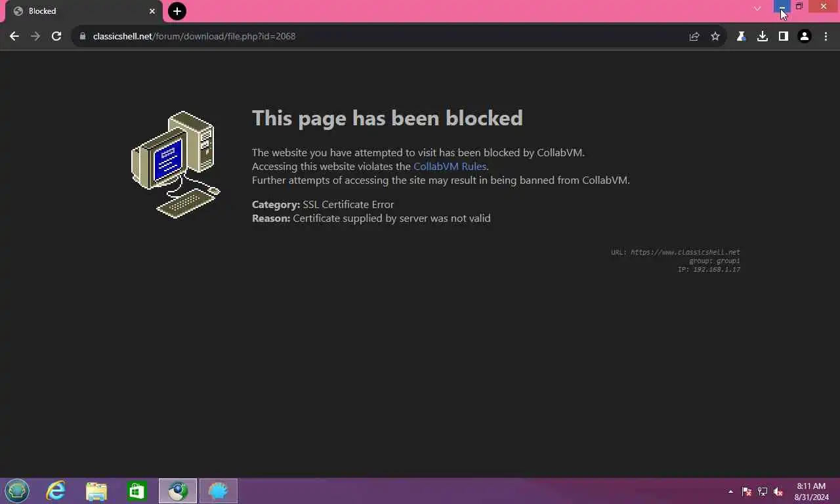View site info via lock icon
The height and width of the screenshot is (504, 840).
[x=83, y=36]
